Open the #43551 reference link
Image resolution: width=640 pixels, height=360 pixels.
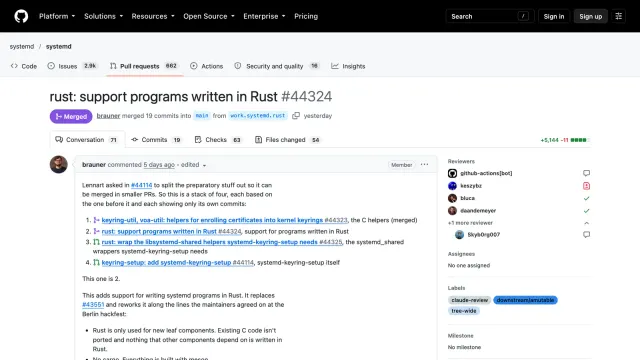click(93, 305)
